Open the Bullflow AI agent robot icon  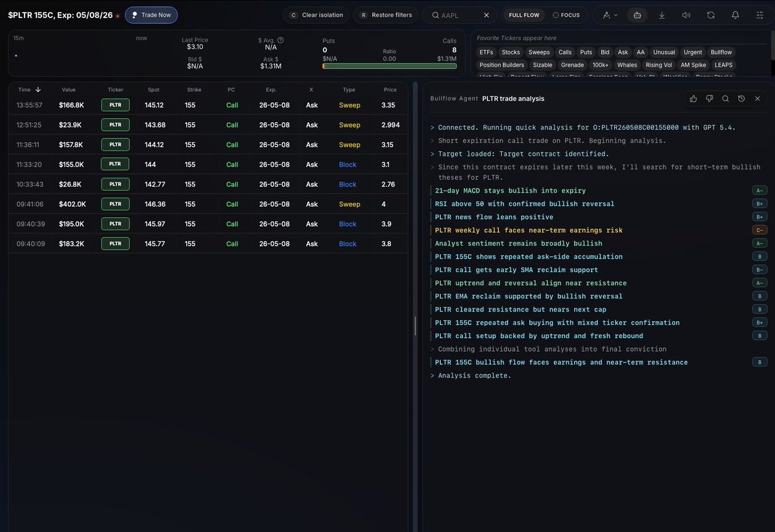tap(637, 16)
